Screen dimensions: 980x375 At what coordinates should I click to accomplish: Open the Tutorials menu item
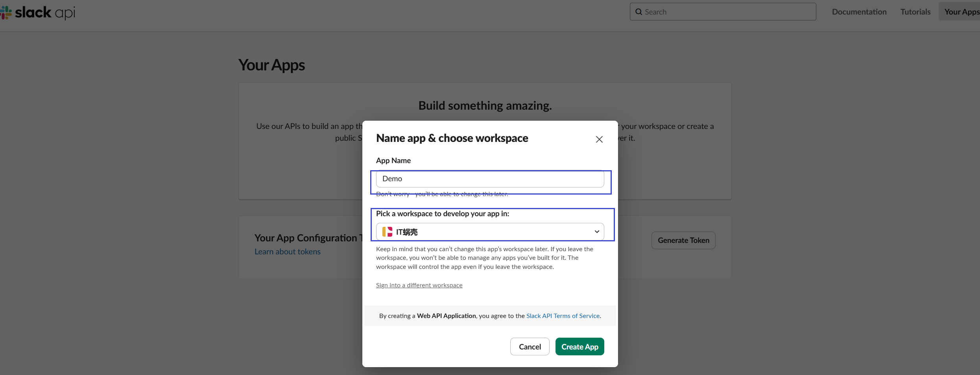click(915, 12)
